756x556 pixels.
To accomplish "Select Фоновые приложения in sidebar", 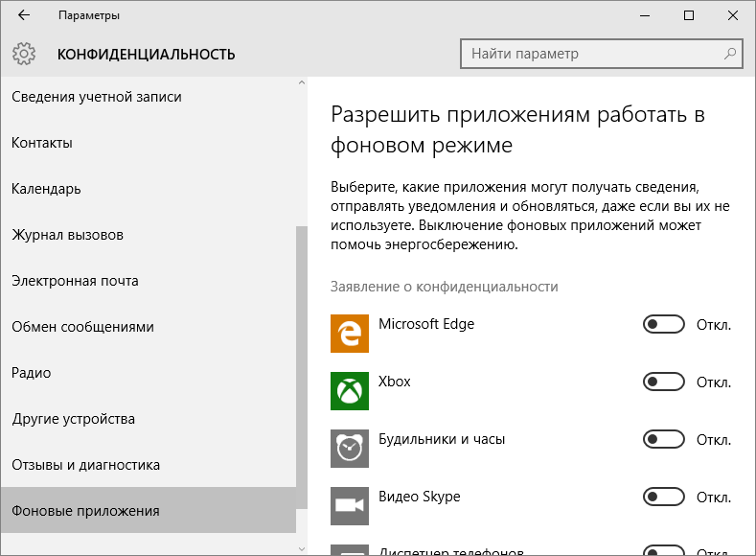I will [x=148, y=511].
